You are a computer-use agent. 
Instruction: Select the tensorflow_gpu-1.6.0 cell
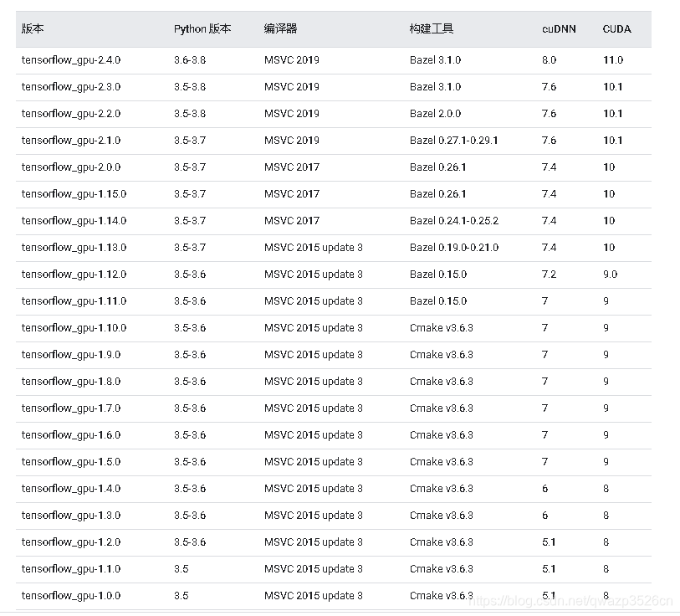click(71, 435)
